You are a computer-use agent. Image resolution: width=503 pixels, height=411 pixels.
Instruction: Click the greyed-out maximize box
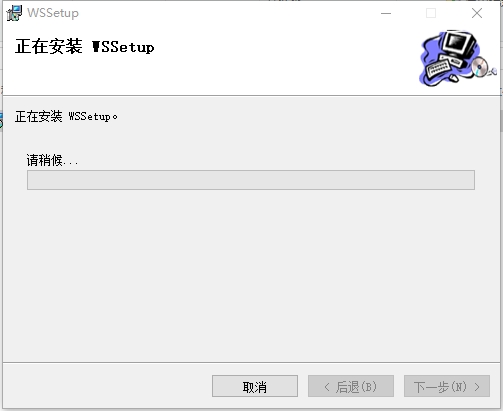click(x=431, y=13)
